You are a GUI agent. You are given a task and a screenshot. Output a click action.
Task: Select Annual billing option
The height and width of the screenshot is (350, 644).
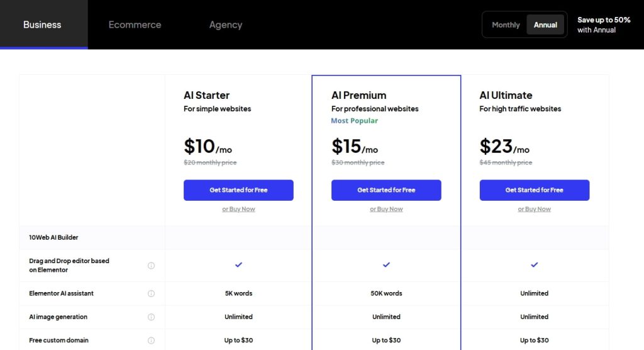coord(545,25)
